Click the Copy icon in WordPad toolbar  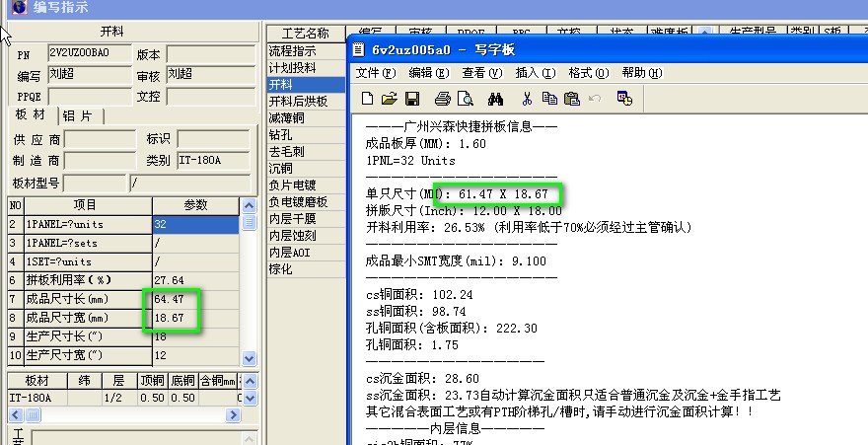point(549,99)
